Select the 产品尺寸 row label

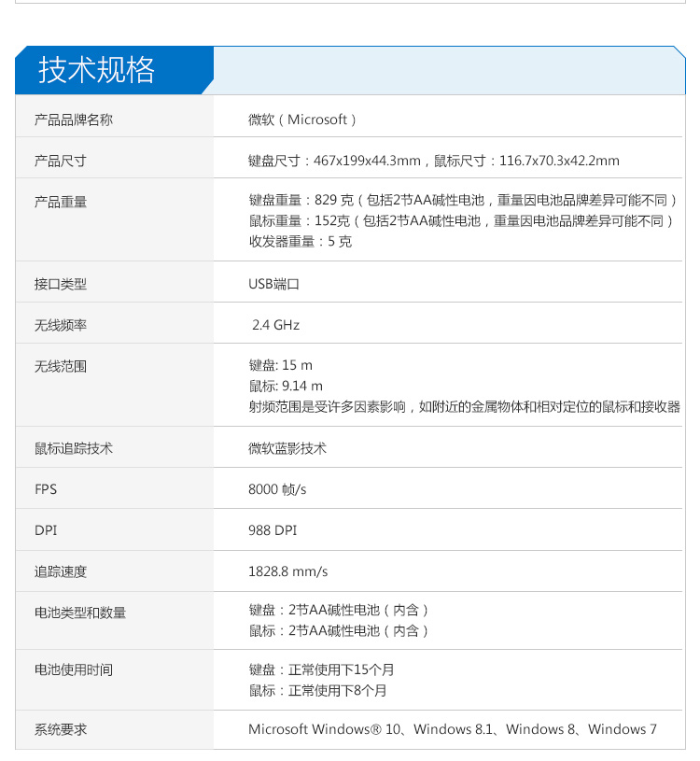tap(61, 161)
